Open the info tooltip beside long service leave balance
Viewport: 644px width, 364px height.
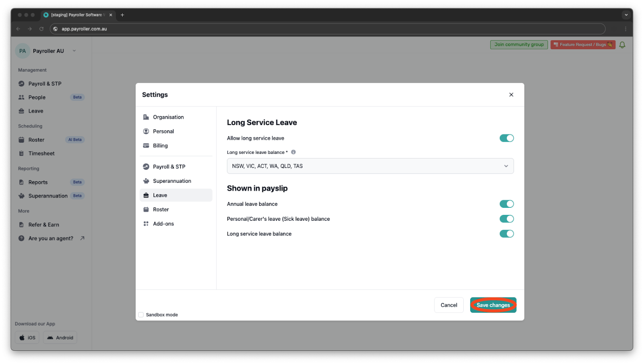pyautogui.click(x=293, y=152)
